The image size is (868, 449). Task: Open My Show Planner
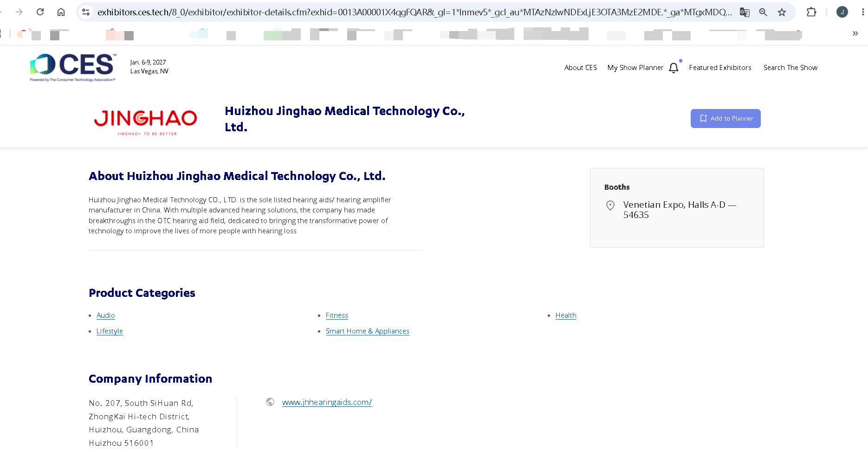635,68
